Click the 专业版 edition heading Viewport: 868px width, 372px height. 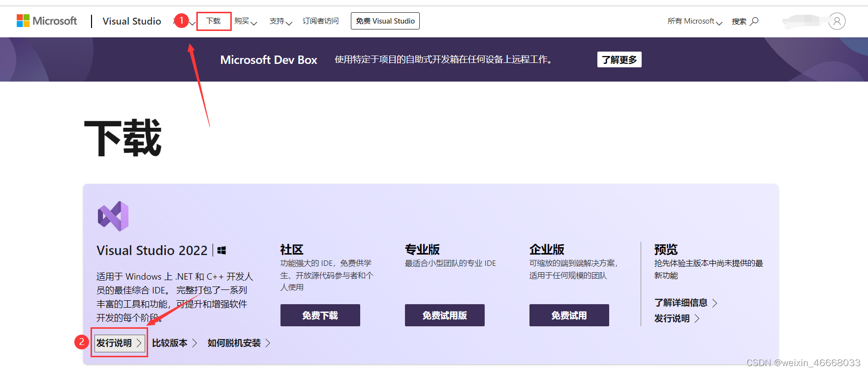click(422, 249)
